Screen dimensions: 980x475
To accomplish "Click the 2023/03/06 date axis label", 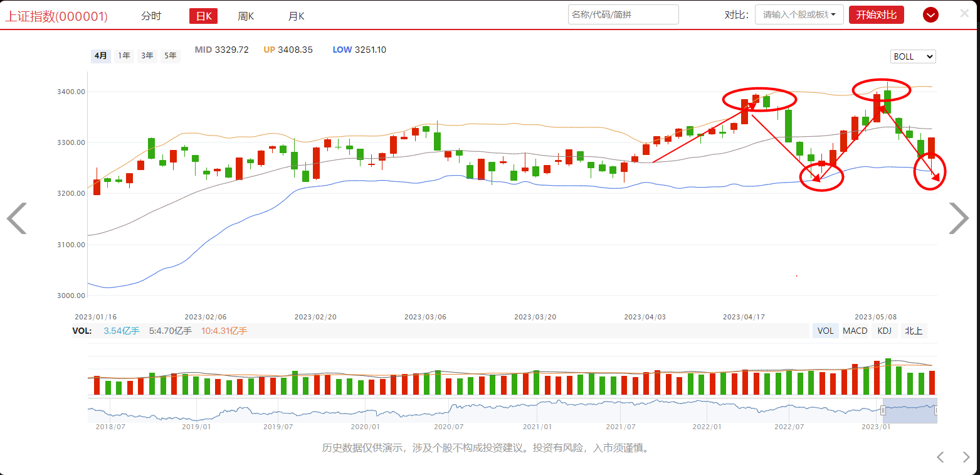I will point(425,317).
